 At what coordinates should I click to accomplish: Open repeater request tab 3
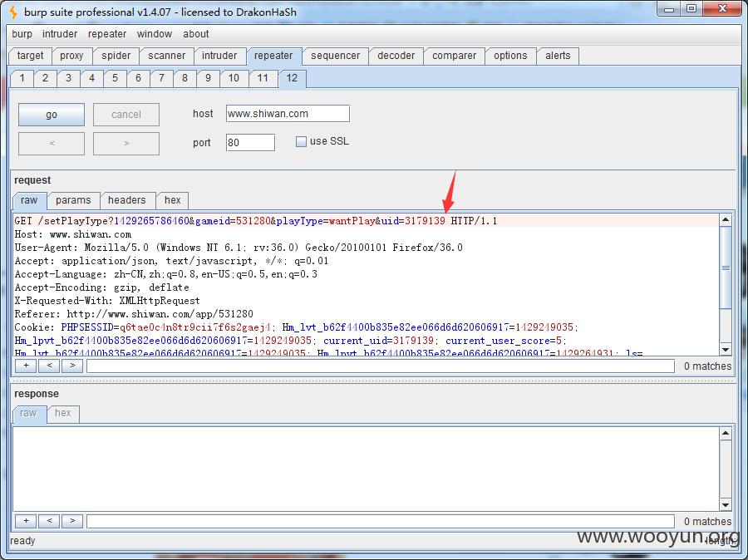[69, 78]
